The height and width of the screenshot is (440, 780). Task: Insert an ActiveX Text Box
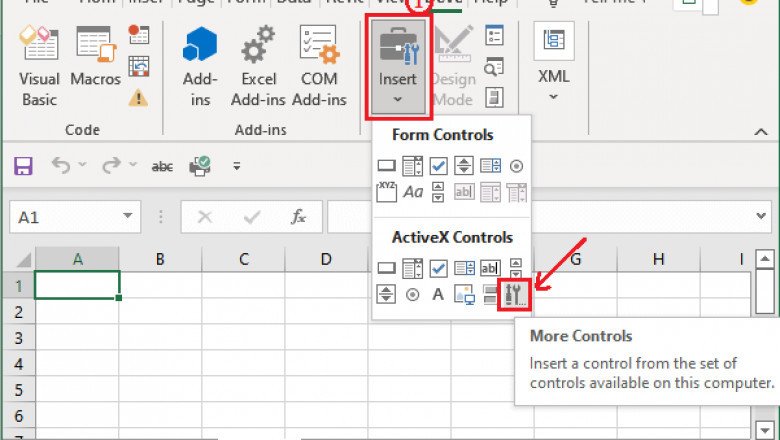click(x=490, y=268)
